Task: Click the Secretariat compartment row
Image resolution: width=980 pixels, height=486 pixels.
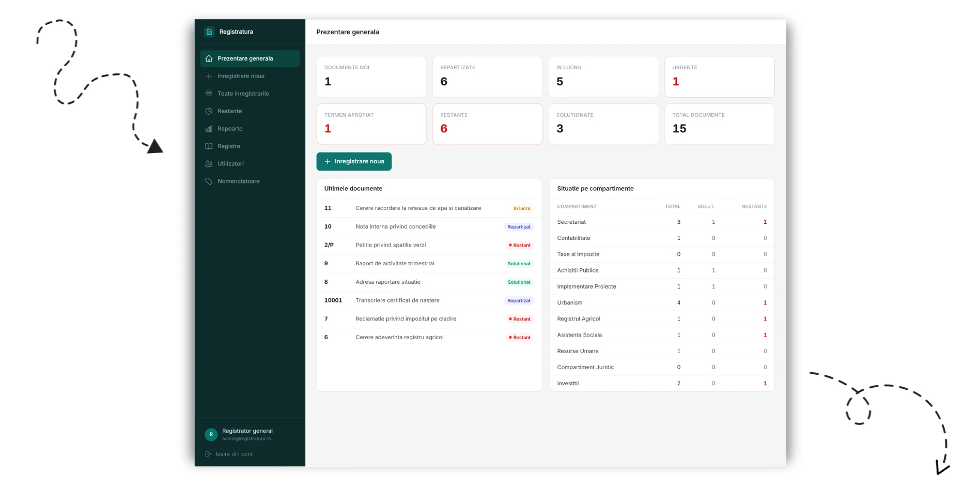Action: [662, 222]
